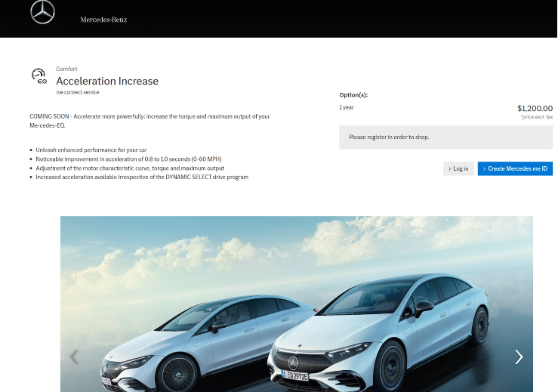The width and height of the screenshot is (558, 392).
Task: Click the Acceleration Increase heading
Action: (107, 81)
